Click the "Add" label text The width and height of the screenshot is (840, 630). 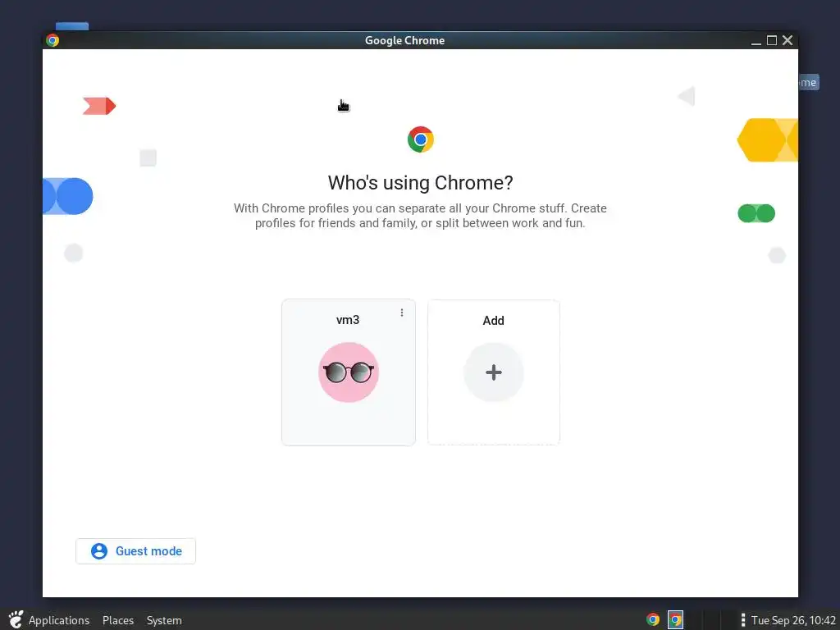pos(493,321)
